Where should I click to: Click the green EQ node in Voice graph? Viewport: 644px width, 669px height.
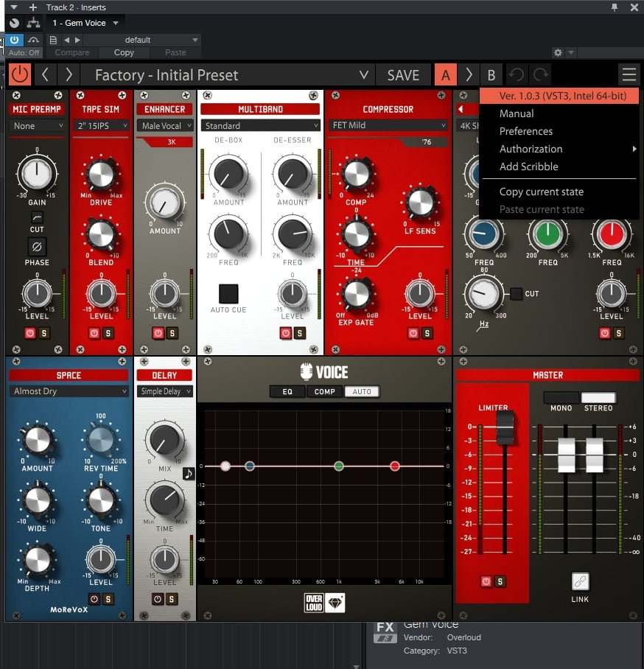[x=339, y=466]
